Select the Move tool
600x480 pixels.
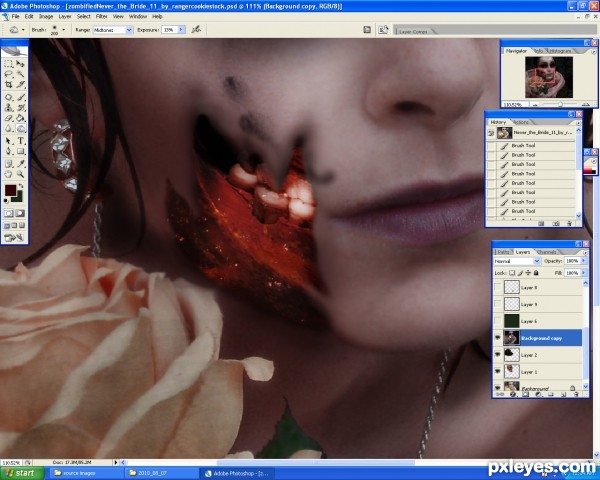click(x=20, y=64)
